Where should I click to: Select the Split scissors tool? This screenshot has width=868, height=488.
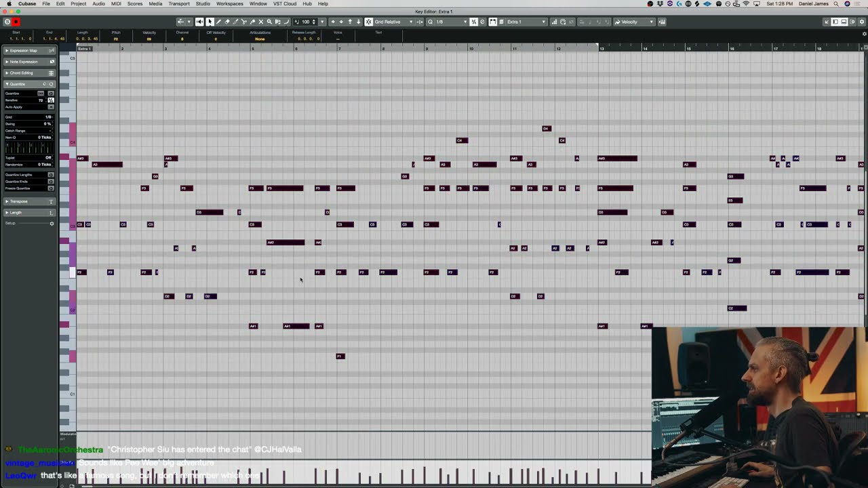(x=243, y=22)
